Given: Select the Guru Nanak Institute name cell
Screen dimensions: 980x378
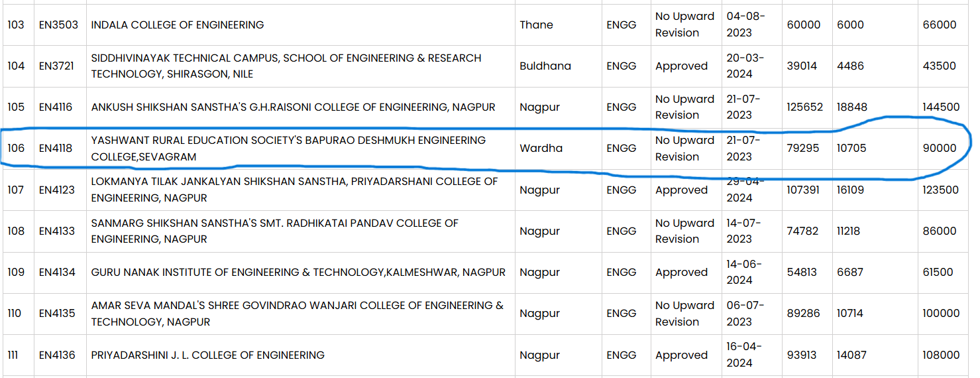Looking at the screenshot, I should [x=298, y=273].
